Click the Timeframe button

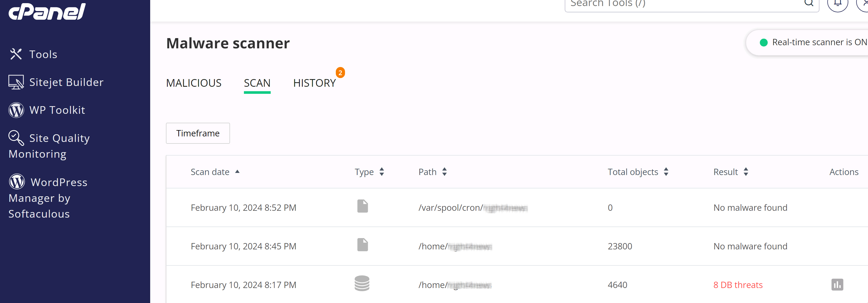point(198,133)
